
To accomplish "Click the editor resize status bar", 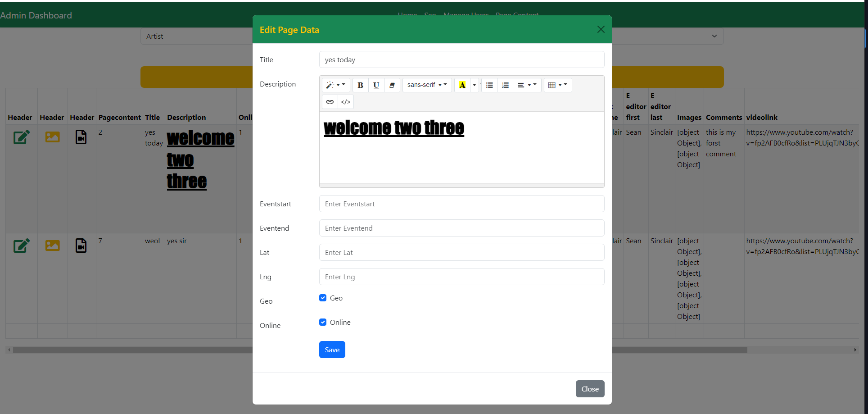I will tap(461, 185).
